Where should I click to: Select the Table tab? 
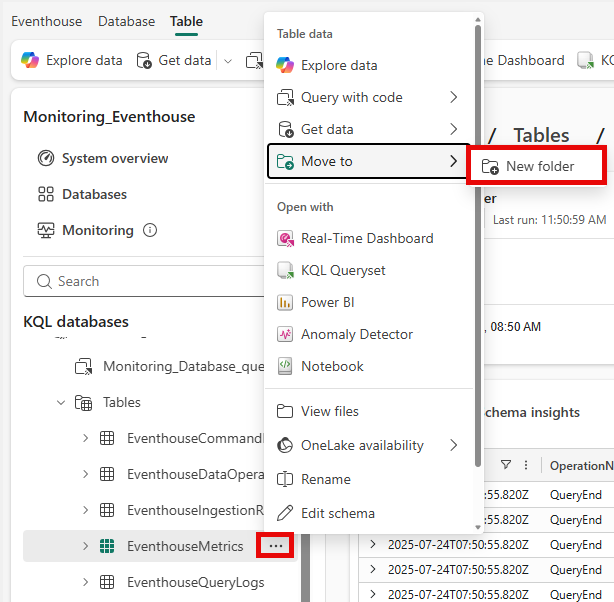pyautogui.click(x=186, y=21)
